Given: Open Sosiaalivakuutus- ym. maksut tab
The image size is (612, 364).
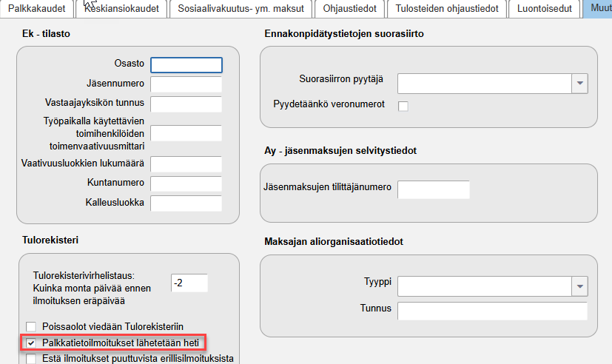Looking at the screenshot, I should pos(241,9).
